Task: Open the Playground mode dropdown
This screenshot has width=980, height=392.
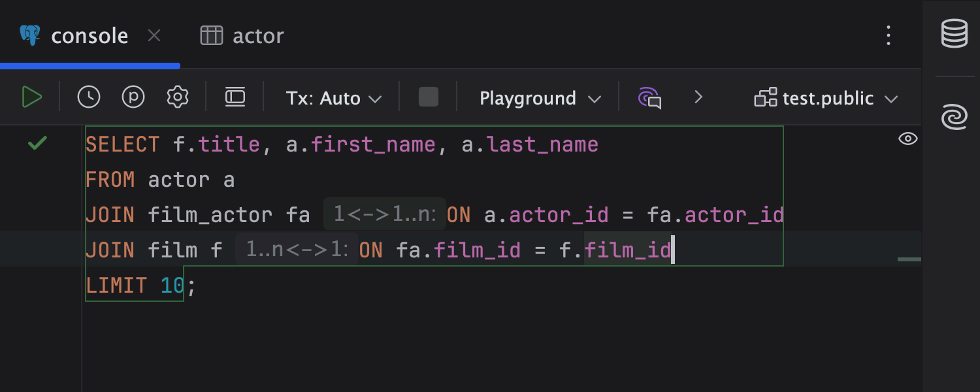Action: tap(540, 99)
